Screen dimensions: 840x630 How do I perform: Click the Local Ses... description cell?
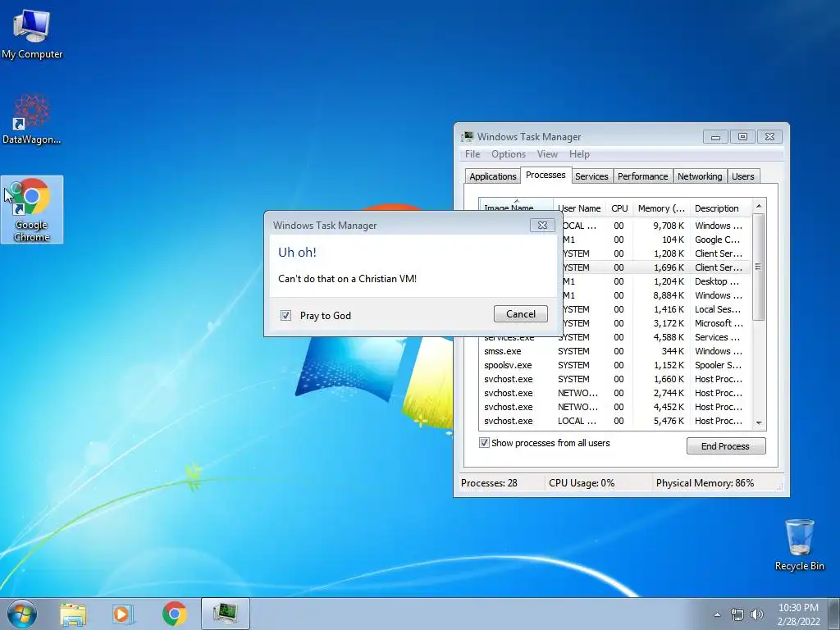718,309
